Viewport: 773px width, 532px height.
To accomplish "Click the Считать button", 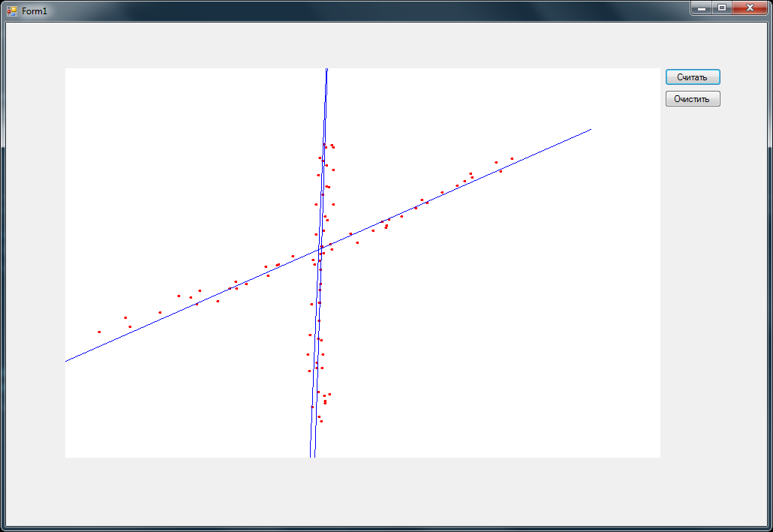I will pos(693,77).
